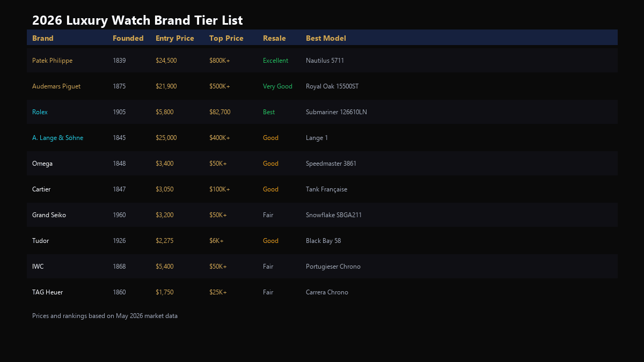Click founded year 1839
This screenshot has width=644, height=362.
pos(119,61)
